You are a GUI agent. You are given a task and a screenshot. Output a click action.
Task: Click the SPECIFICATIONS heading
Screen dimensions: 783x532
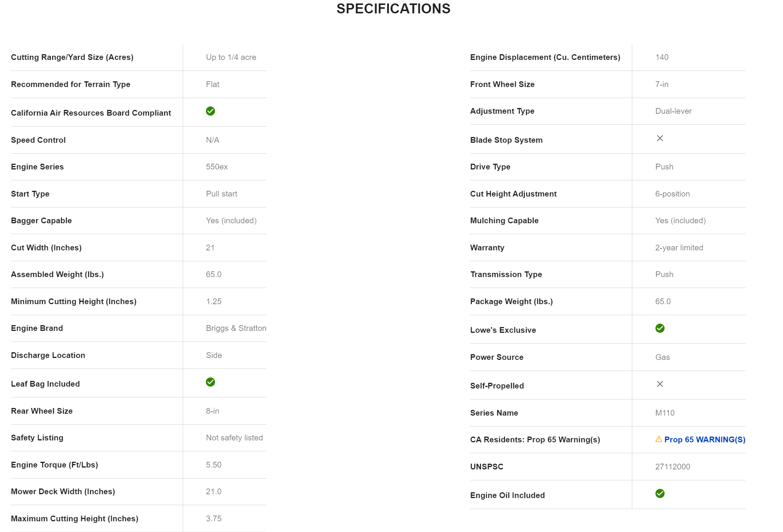tap(393, 9)
